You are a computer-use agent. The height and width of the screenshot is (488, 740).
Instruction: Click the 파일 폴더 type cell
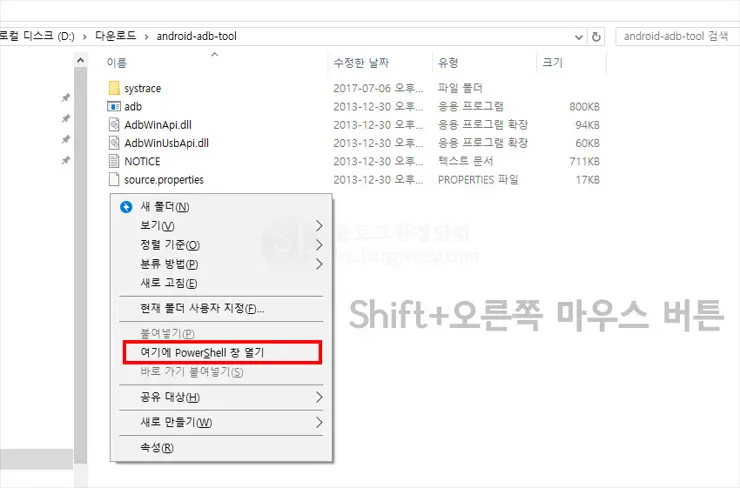460,88
